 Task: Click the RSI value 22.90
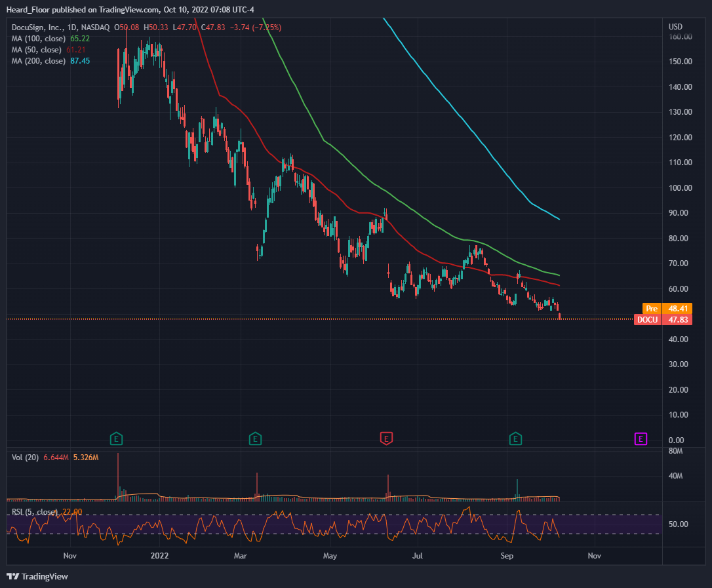click(x=72, y=512)
